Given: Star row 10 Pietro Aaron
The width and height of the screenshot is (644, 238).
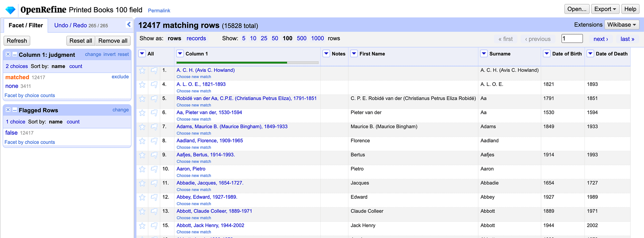Looking at the screenshot, I should tap(142, 169).
